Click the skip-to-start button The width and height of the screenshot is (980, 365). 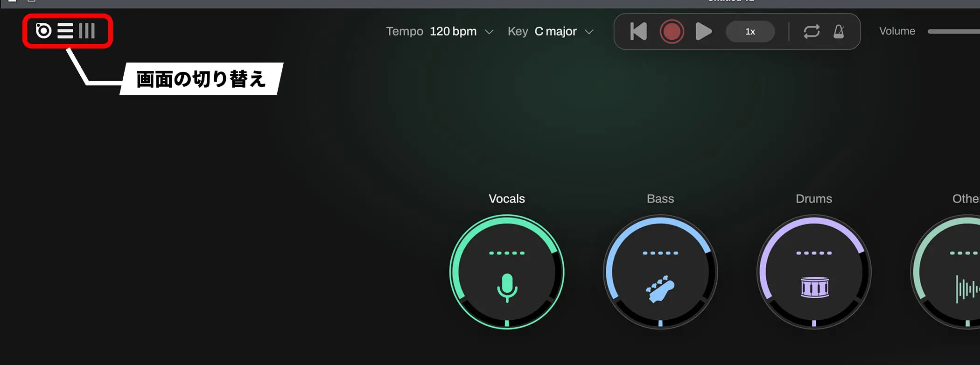(638, 32)
